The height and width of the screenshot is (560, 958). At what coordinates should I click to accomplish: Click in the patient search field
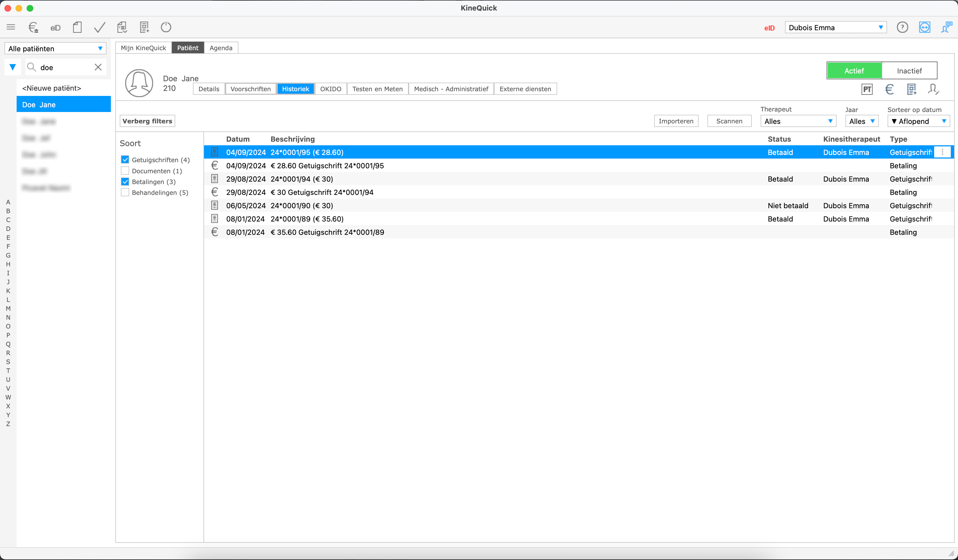coord(65,67)
